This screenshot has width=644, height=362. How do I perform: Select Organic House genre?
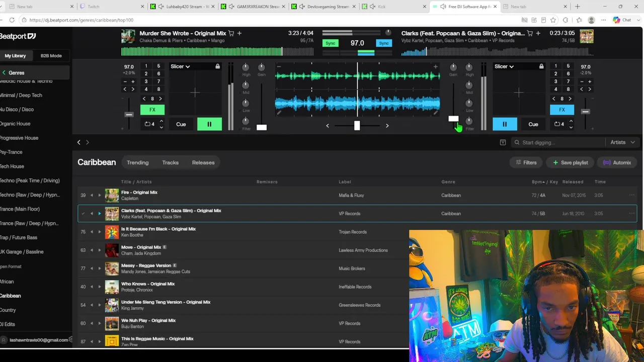pyautogui.click(x=15, y=124)
